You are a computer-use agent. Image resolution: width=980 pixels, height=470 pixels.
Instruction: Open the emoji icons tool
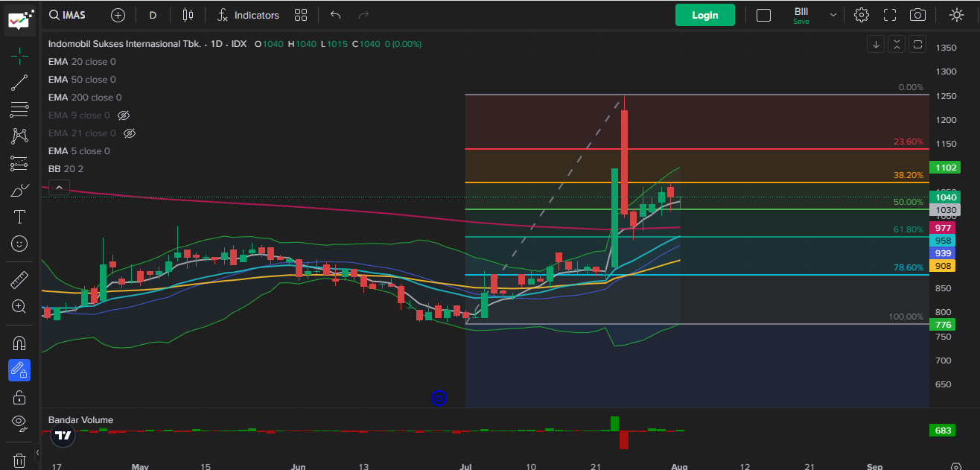(20, 244)
